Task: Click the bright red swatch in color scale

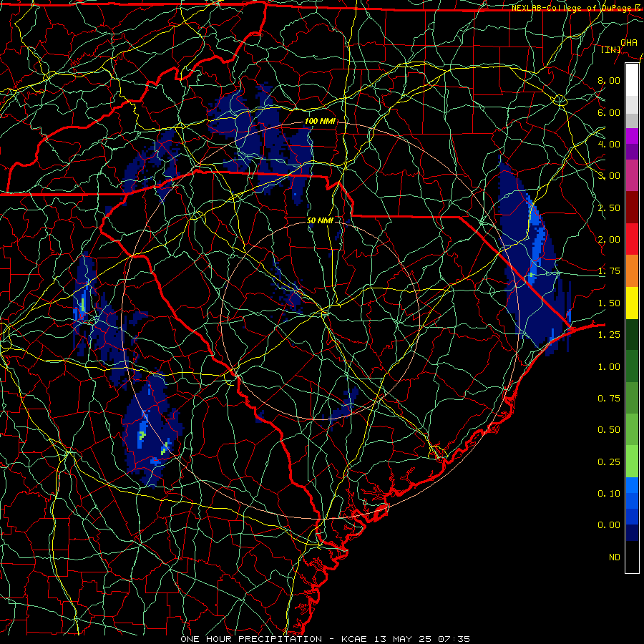Action: click(x=632, y=240)
